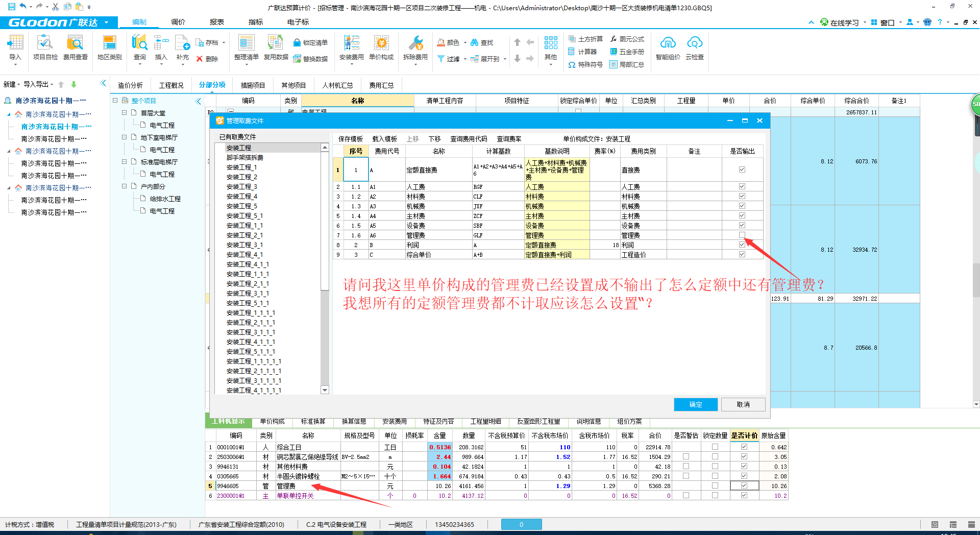Click the fee file list scroll-down arrow
Viewport: 980px width, 535px height.
tap(325, 390)
